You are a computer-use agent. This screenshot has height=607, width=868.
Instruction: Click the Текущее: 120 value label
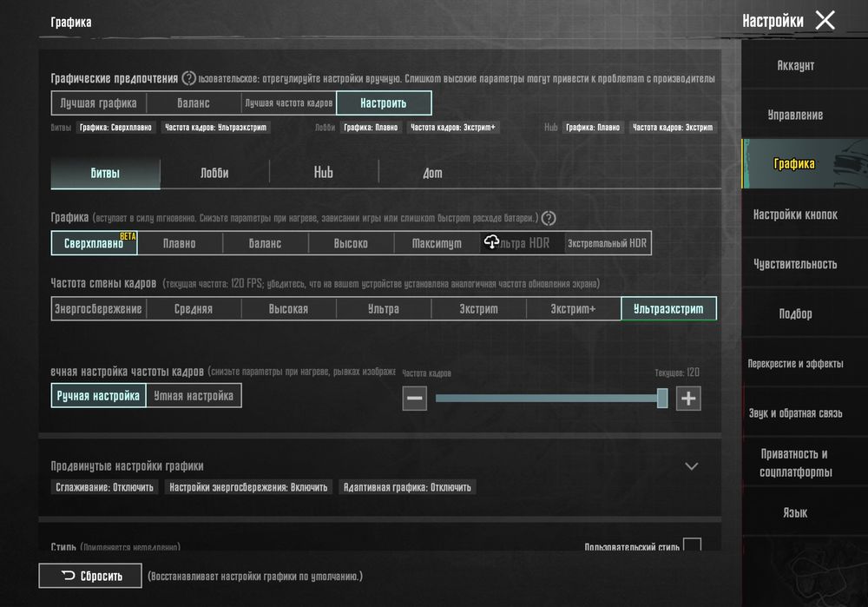pyautogui.click(x=677, y=373)
